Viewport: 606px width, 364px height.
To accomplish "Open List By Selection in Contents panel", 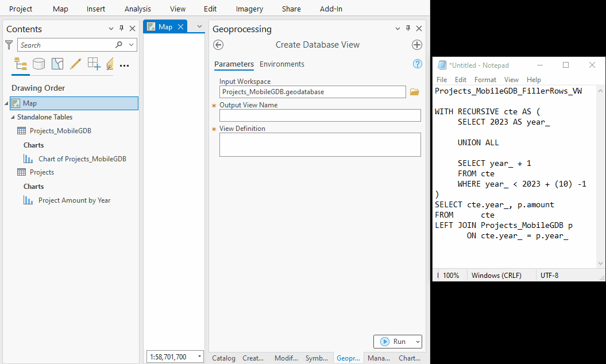I will tap(57, 64).
